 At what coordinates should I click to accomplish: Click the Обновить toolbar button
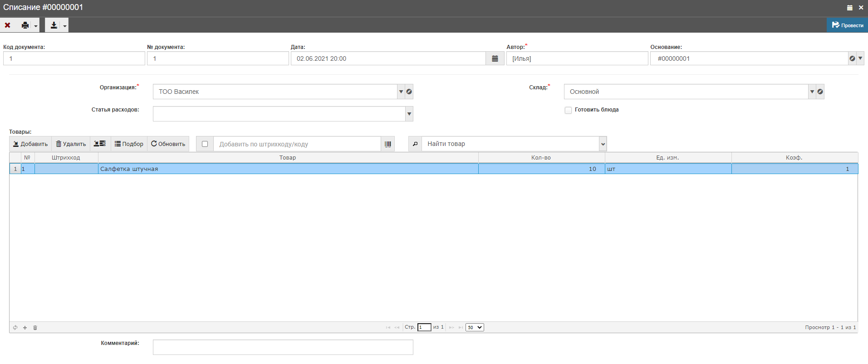tap(168, 144)
